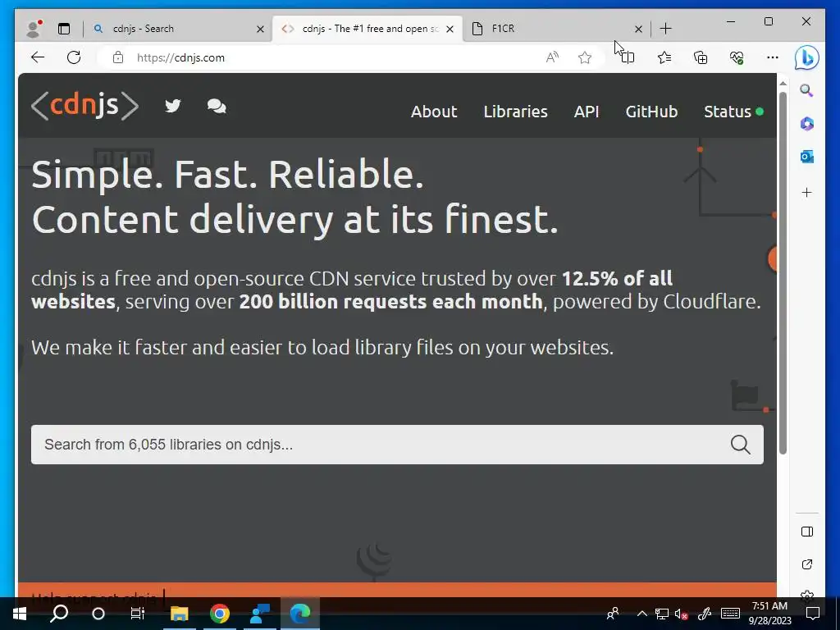
Task: Show hidden system tray icons
Action: click(641, 614)
